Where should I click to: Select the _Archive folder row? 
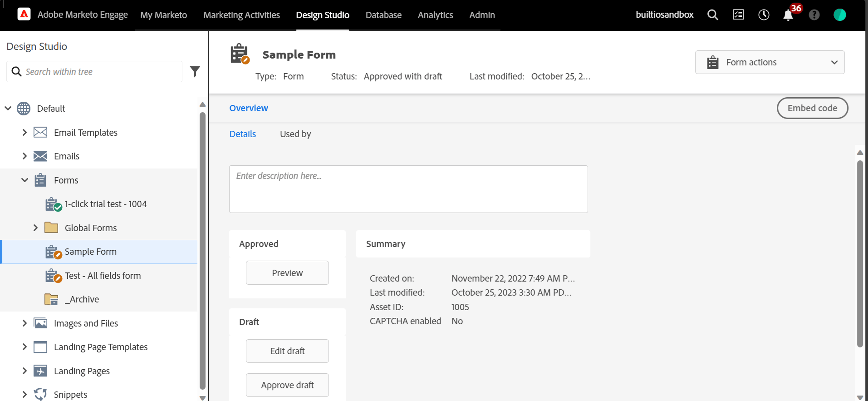coord(99,299)
